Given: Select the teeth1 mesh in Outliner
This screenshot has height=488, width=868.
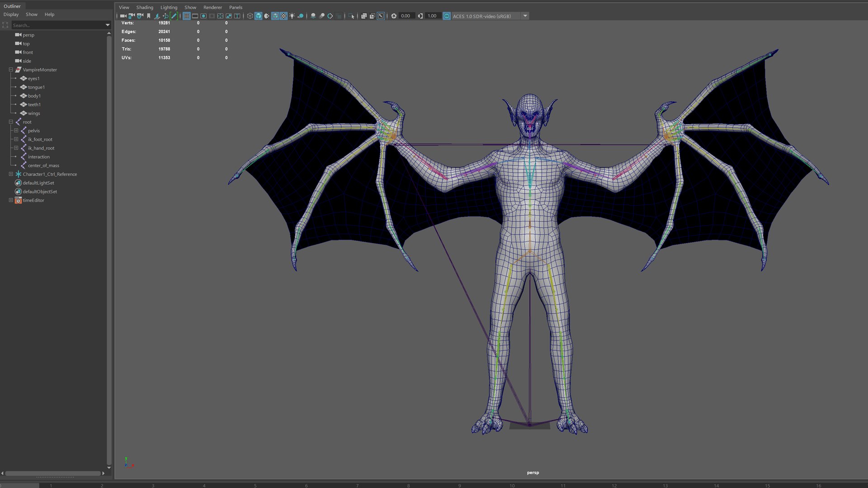Looking at the screenshot, I should (34, 104).
